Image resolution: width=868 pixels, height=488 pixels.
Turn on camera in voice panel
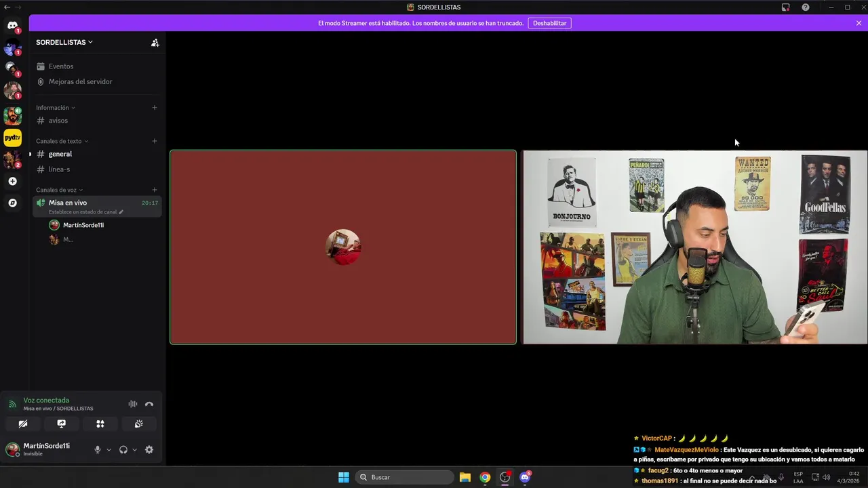[23, 424]
